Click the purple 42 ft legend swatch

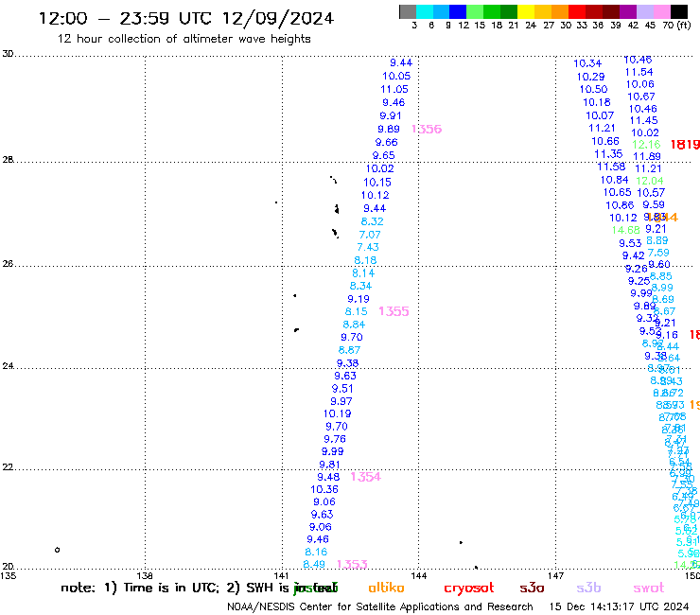pos(628,11)
